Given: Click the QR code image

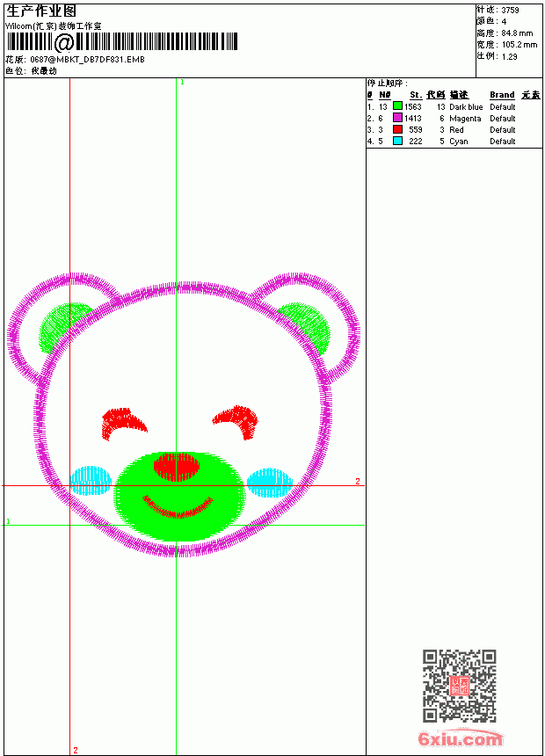Looking at the screenshot, I should point(460,686).
